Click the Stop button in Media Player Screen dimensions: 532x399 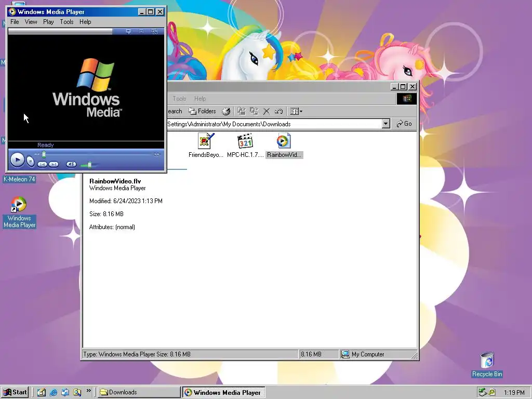[x=30, y=161]
